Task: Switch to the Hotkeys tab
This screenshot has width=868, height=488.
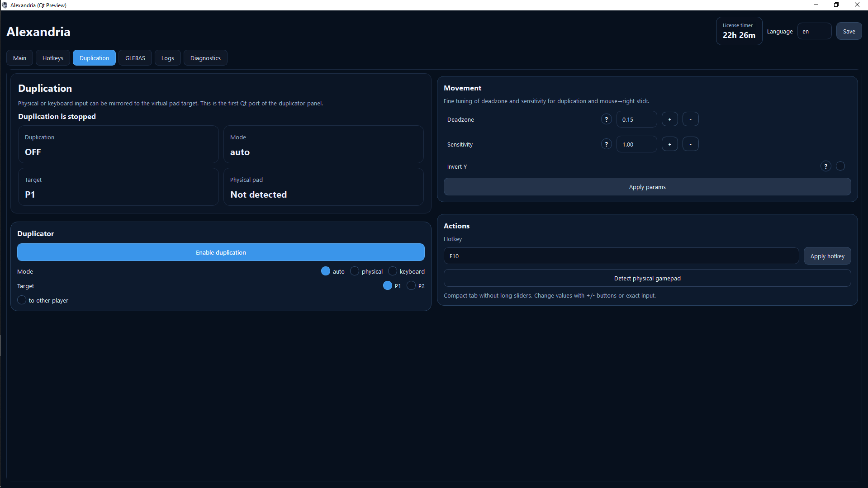Action: click(x=53, y=58)
